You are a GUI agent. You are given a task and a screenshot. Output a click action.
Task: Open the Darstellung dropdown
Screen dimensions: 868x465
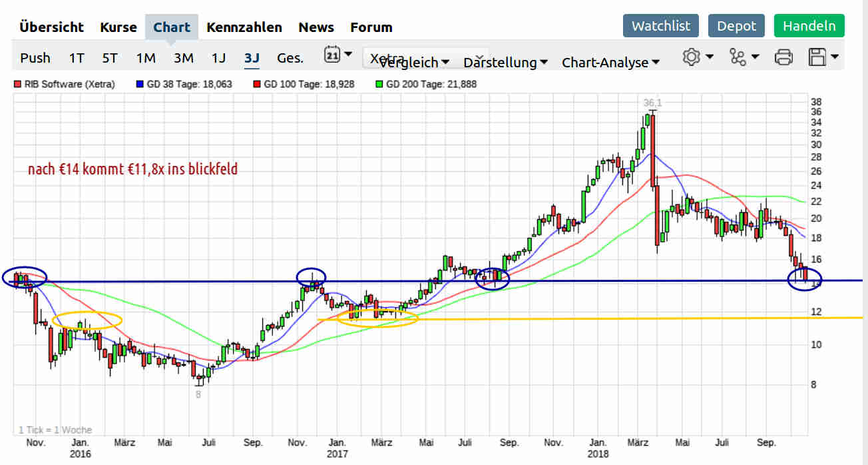pos(505,62)
